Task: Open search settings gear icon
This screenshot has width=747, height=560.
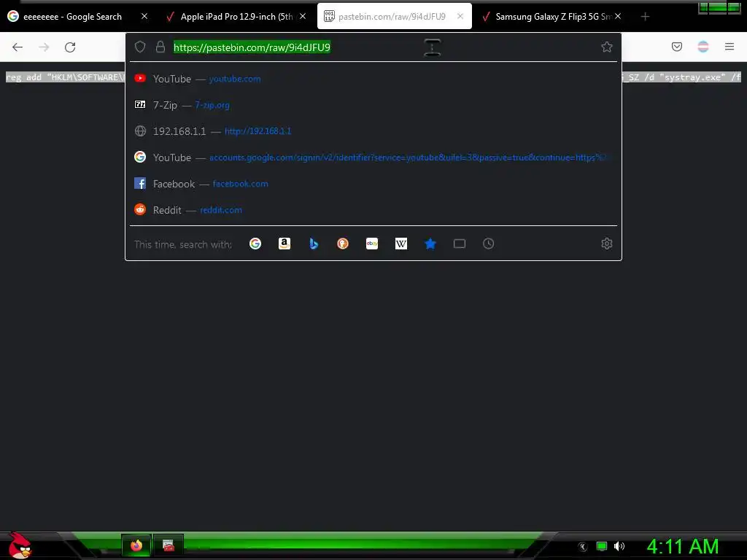Action: 606,244
